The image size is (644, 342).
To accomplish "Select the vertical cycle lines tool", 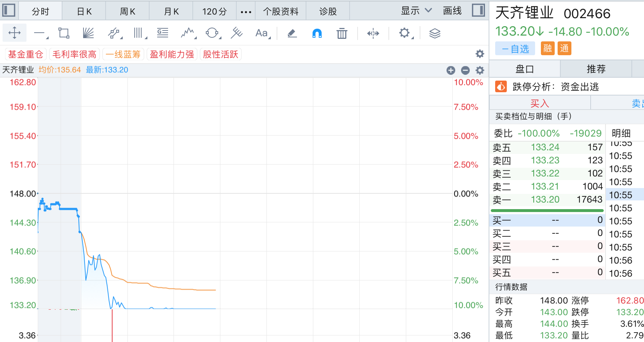I will (139, 33).
